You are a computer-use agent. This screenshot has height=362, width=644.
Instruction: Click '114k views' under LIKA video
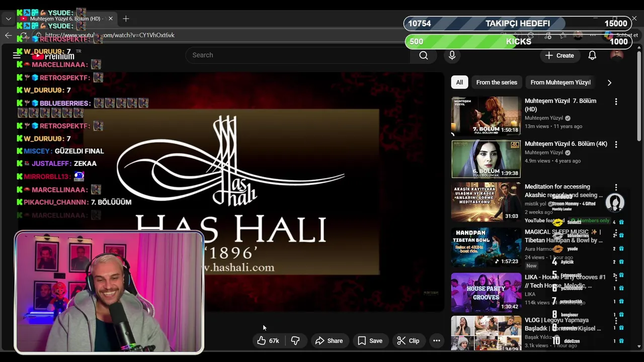[537, 303]
